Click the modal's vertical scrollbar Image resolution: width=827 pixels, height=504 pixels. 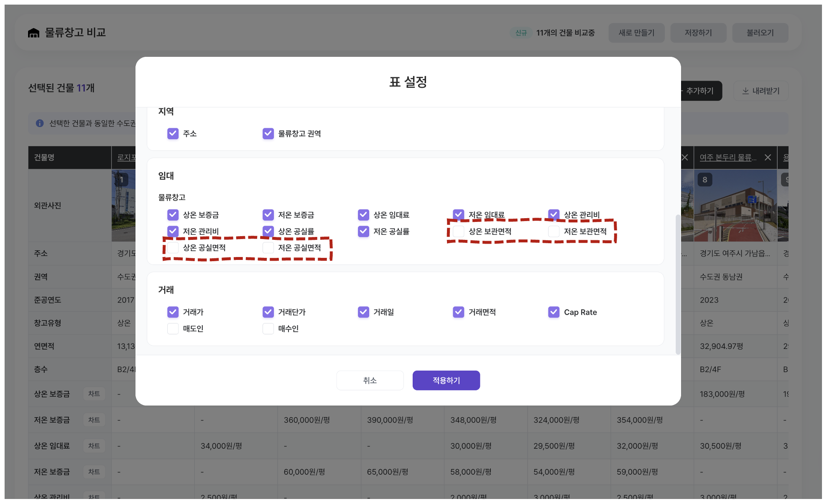pyautogui.click(x=678, y=284)
